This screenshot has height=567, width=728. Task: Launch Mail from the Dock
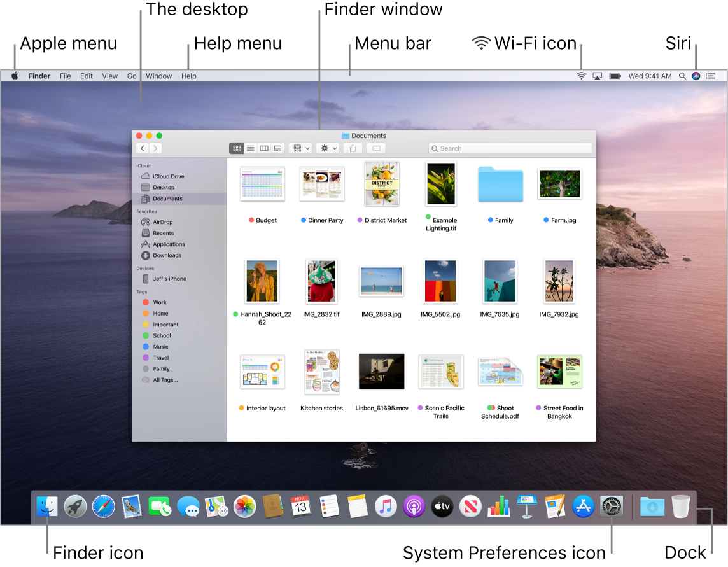[131, 507]
